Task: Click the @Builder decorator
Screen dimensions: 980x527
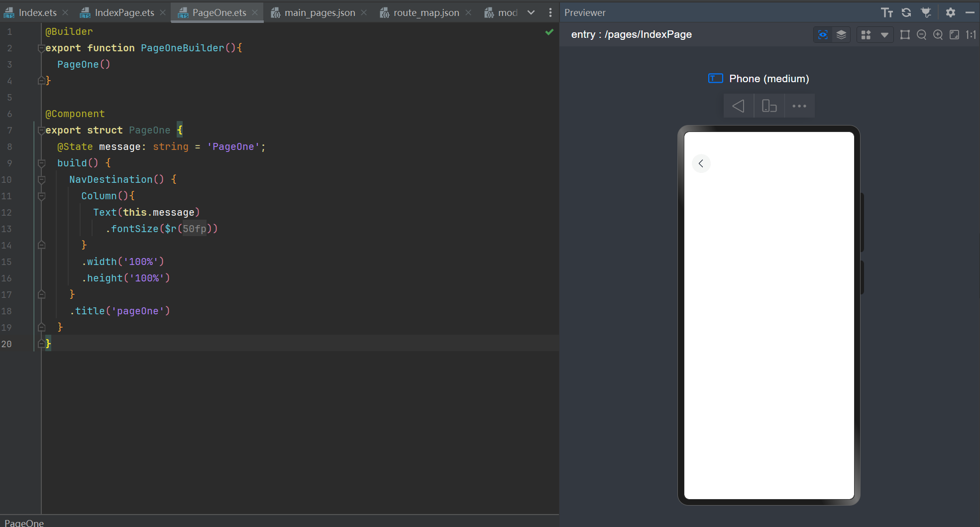Action: click(x=69, y=31)
